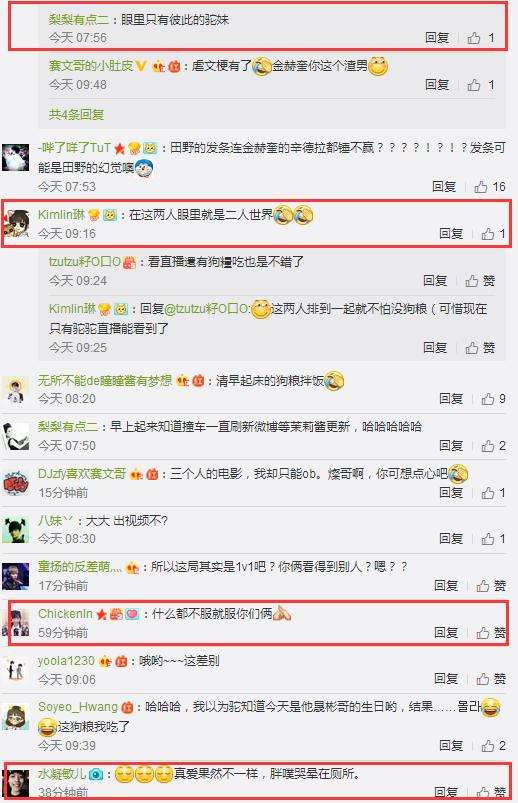Like the tzutzu籽O口O reply at 09:24
The width and height of the screenshot is (518, 803).
tap(480, 281)
